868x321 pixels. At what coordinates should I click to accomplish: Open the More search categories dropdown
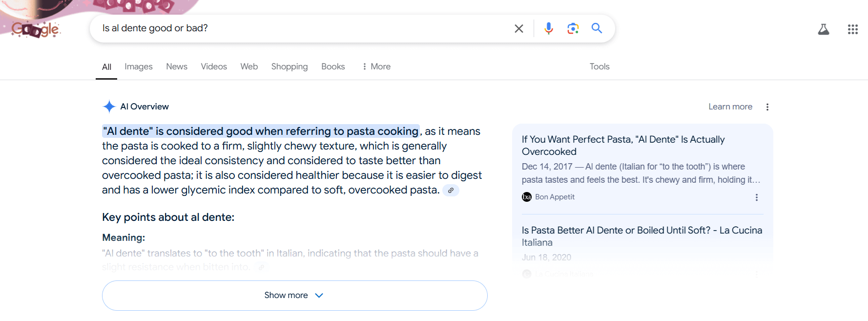[376, 66]
